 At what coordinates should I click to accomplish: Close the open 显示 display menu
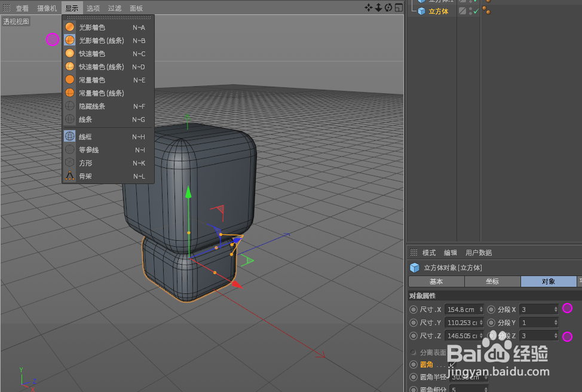[72, 8]
